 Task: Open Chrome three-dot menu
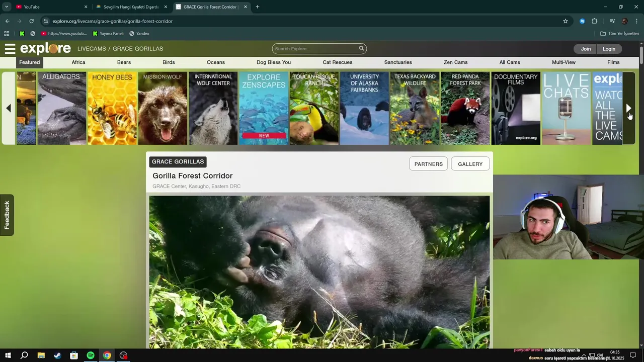click(637, 21)
